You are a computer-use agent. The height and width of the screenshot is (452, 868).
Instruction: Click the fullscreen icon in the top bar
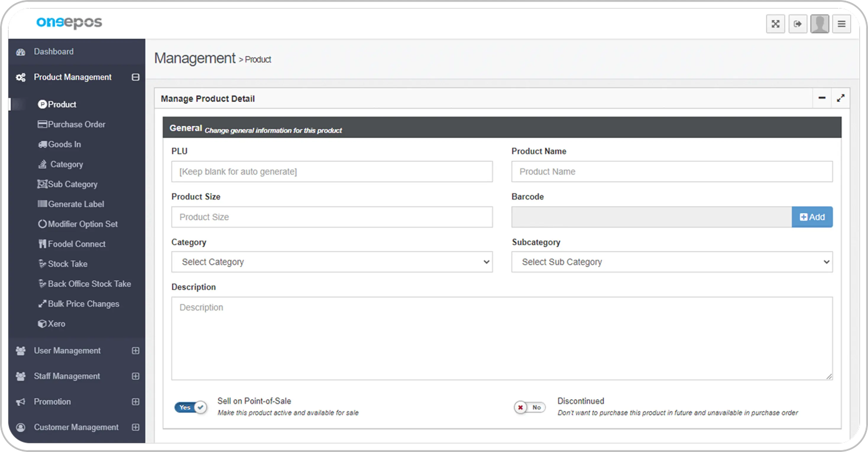(775, 24)
